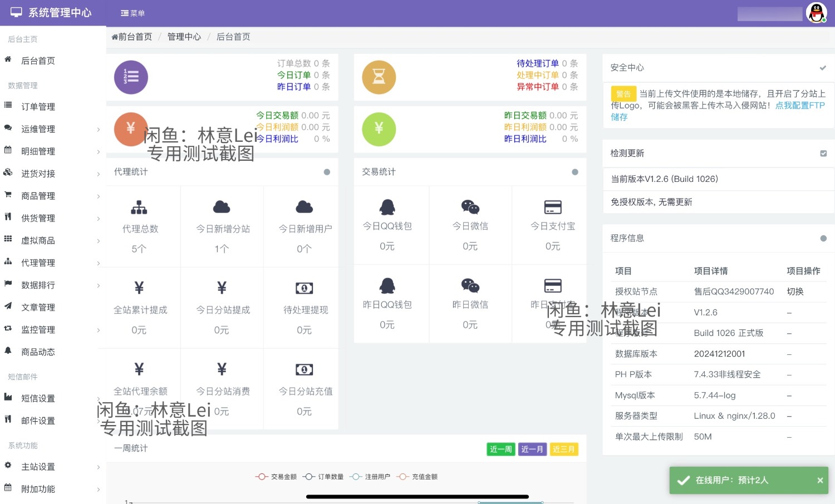Click the 今日支付宝 card icon
This screenshot has height=504, width=835.
coord(552,207)
